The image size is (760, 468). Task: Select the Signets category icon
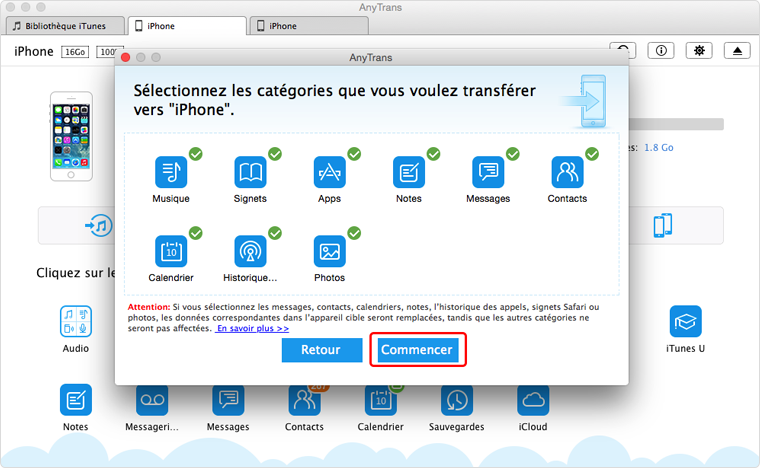250,172
